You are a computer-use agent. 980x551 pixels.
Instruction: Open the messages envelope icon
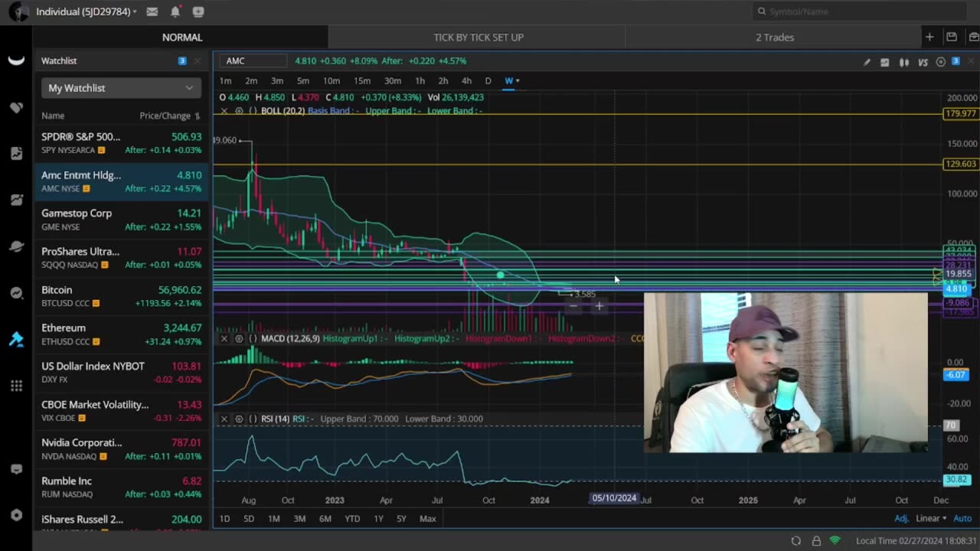coord(152,11)
